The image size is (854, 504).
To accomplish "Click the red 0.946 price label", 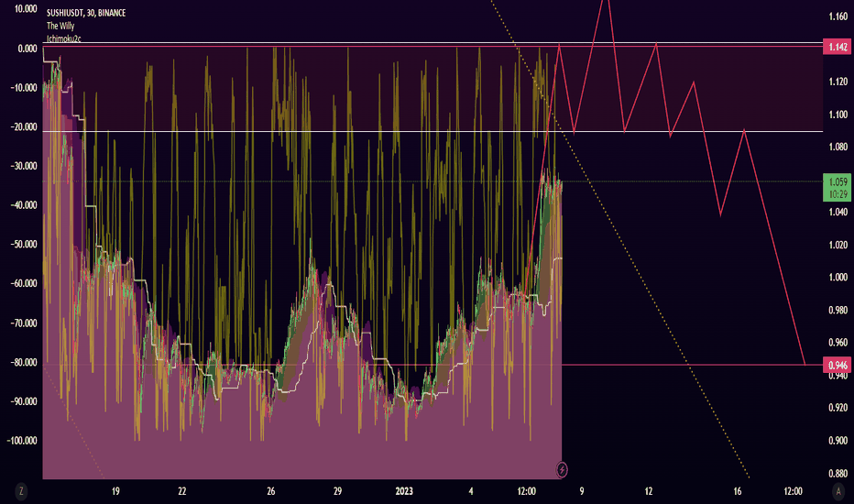I will 838,365.
